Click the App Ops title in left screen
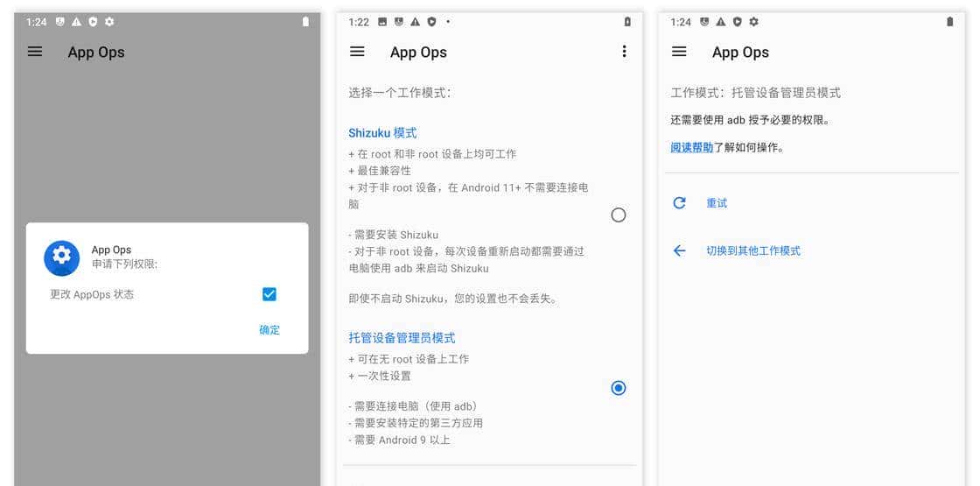This screenshot has height=486, width=980. [x=96, y=53]
